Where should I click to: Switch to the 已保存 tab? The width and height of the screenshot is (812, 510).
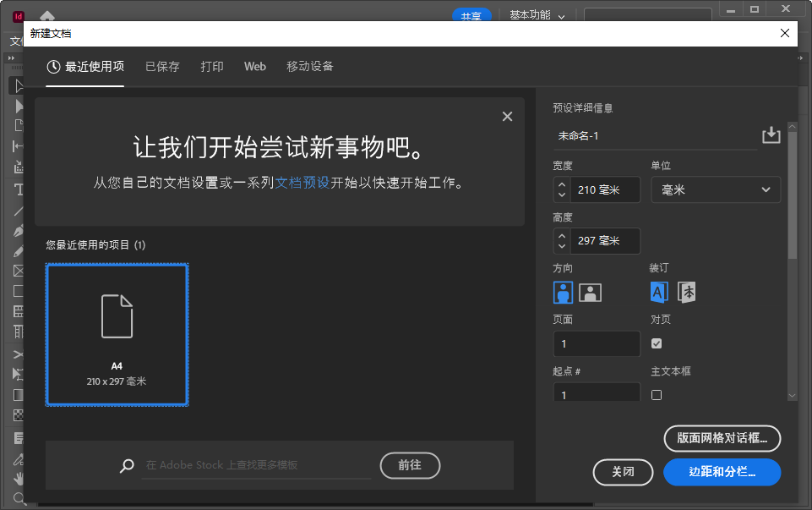click(x=162, y=66)
